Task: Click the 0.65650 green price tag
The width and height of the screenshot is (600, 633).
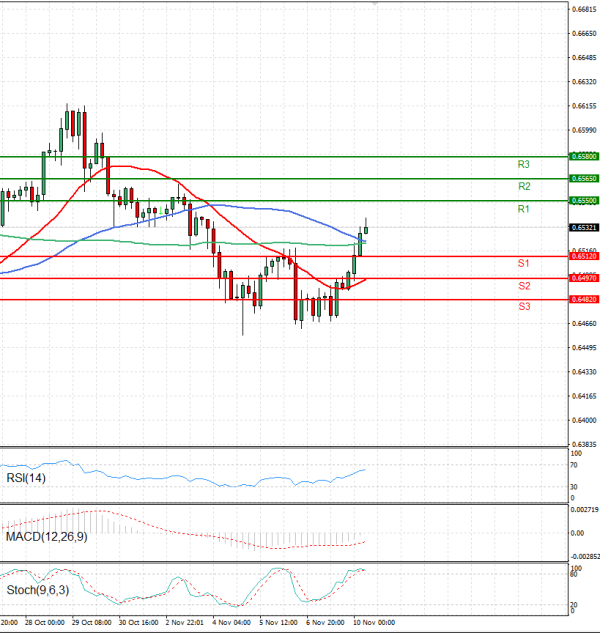Action: (583, 178)
